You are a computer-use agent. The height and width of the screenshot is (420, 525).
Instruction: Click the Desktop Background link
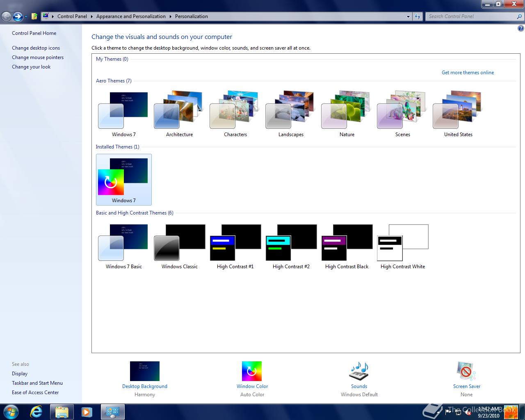coord(145,386)
